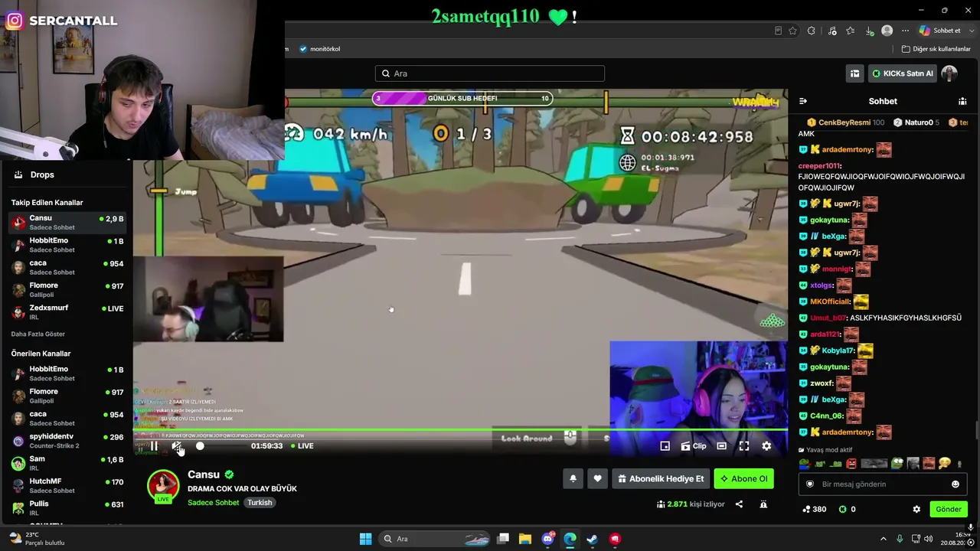Screen dimensions: 980x551
Task: Share the stream via share icon
Action: [739, 504]
